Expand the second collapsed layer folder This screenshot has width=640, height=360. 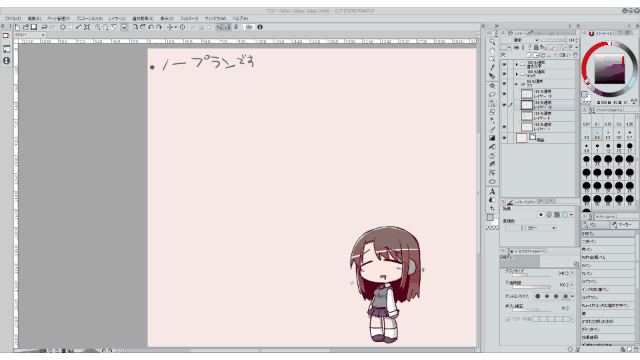pyautogui.click(x=516, y=74)
